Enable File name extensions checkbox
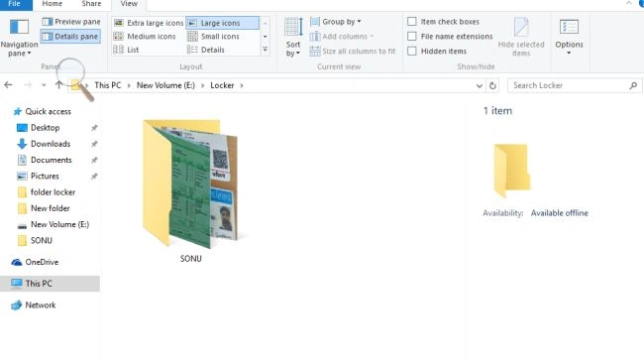The image size is (644, 363). [412, 36]
